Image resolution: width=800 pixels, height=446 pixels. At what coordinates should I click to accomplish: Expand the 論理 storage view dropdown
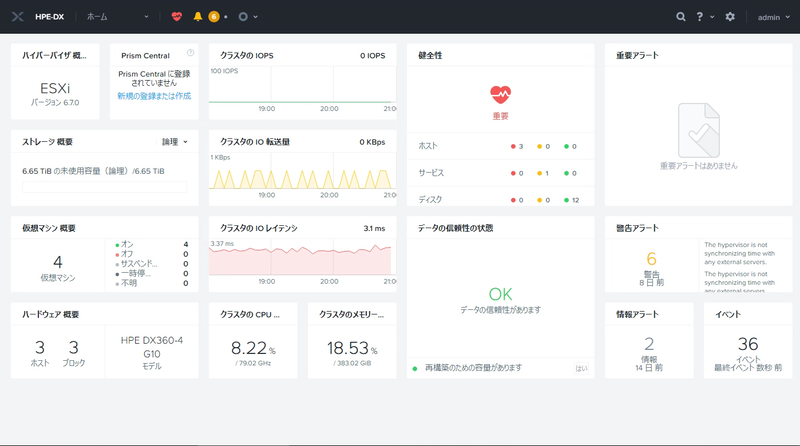pos(175,142)
